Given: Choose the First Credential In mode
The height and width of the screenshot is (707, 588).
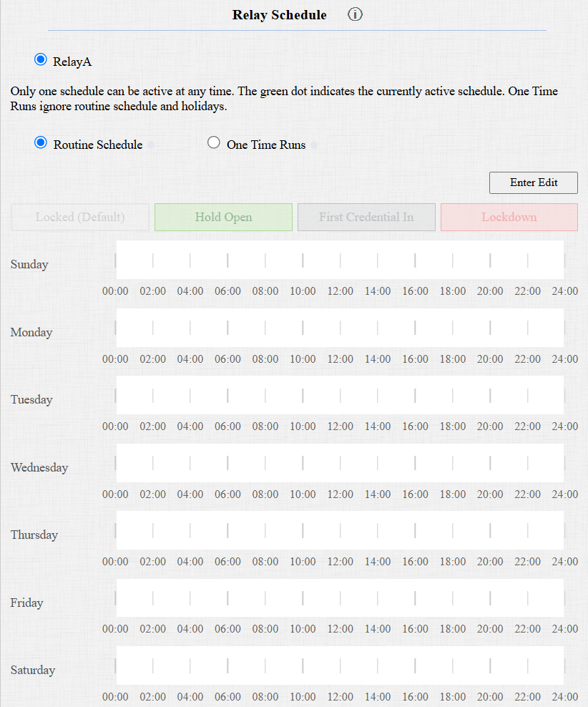Looking at the screenshot, I should (x=366, y=218).
